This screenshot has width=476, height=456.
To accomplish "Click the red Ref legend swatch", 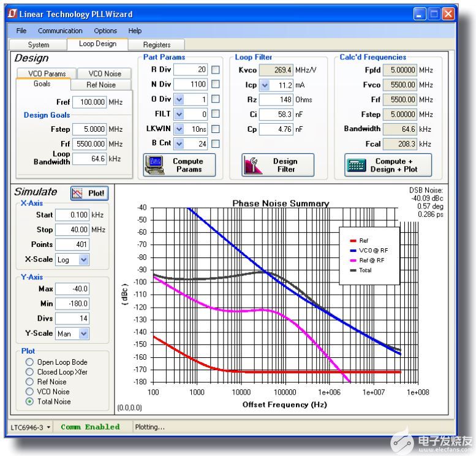I will (353, 241).
